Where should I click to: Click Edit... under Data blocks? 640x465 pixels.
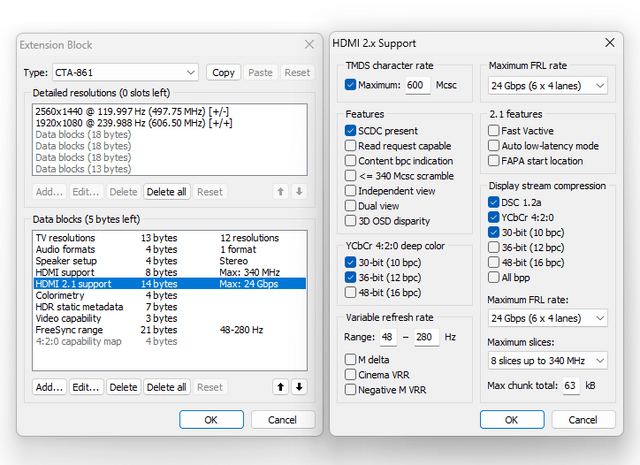(x=86, y=387)
